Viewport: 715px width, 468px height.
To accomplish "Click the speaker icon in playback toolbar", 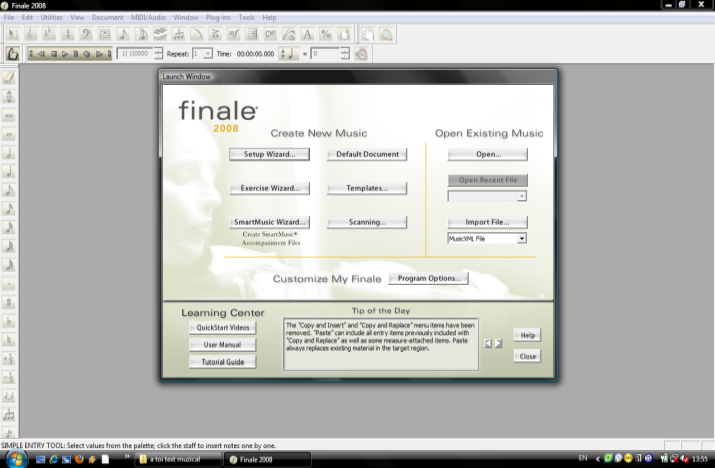I will click(361, 54).
